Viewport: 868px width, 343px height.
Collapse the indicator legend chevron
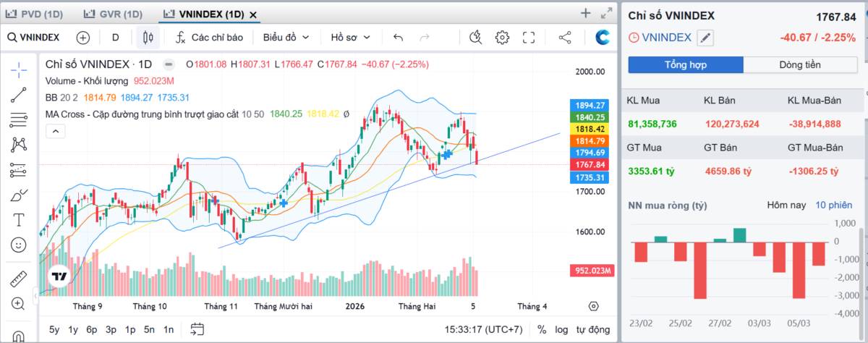[x=55, y=131]
